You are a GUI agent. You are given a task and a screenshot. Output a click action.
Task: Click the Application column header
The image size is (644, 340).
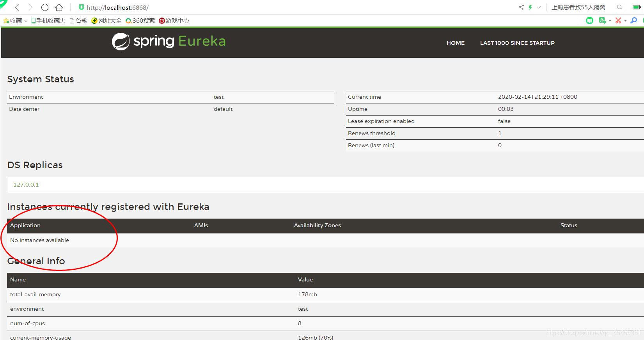25,225
